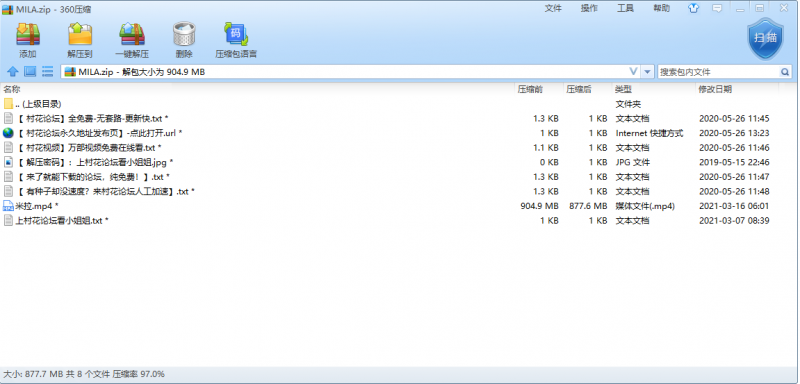Click the V chevron in the path bar
800x384 pixels.
(x=633, y=72)
